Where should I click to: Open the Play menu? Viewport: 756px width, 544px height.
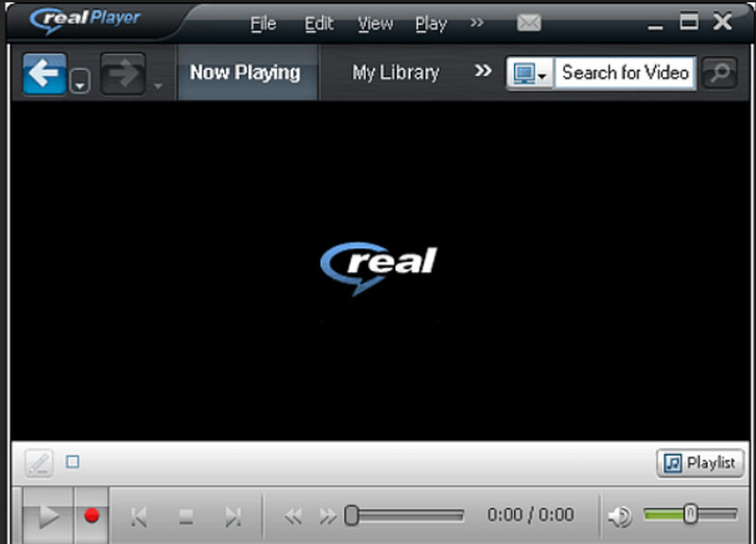click(x=431, y=23)
